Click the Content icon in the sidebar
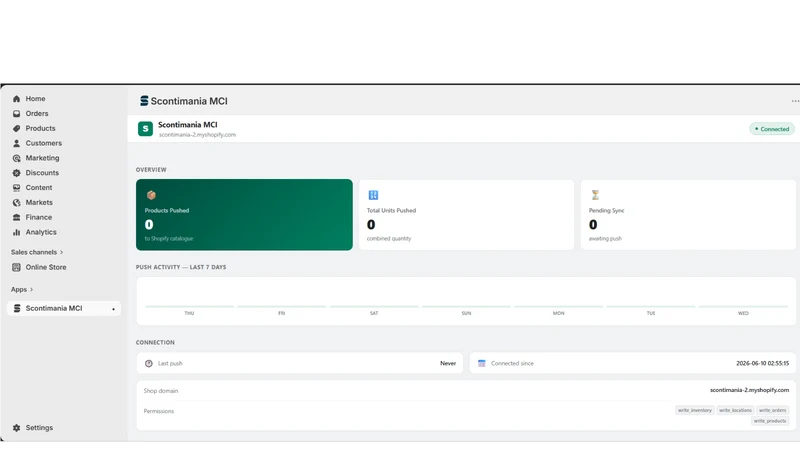This screenshot has height=450, width=800. pos(16,188)
